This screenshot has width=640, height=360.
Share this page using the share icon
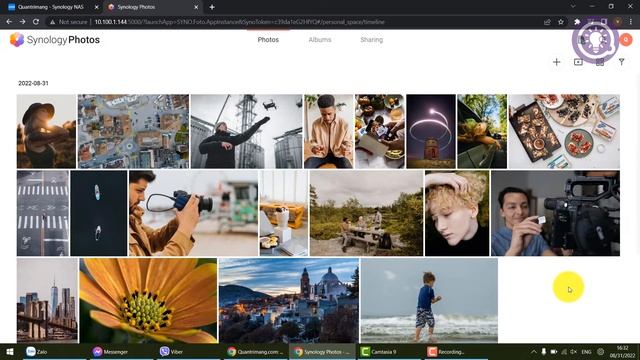pyautogui.click(x=547, y=22)
